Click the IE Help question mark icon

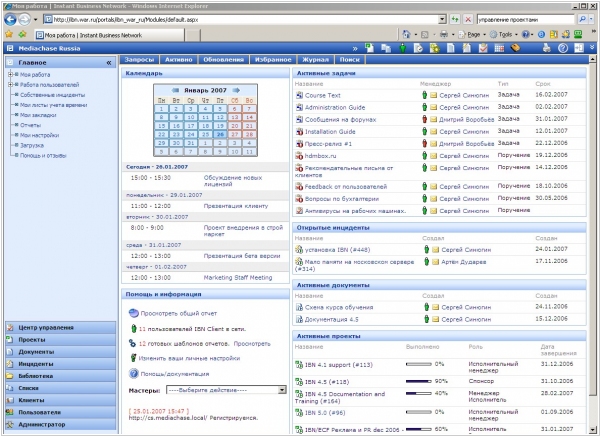tap(526, 35)
